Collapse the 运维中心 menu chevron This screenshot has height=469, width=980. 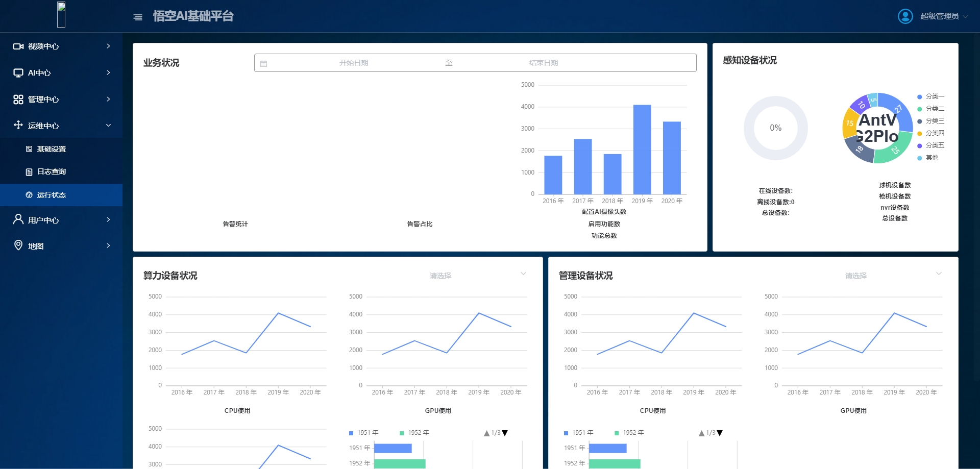pyautogui.click(x=108, y=125)
